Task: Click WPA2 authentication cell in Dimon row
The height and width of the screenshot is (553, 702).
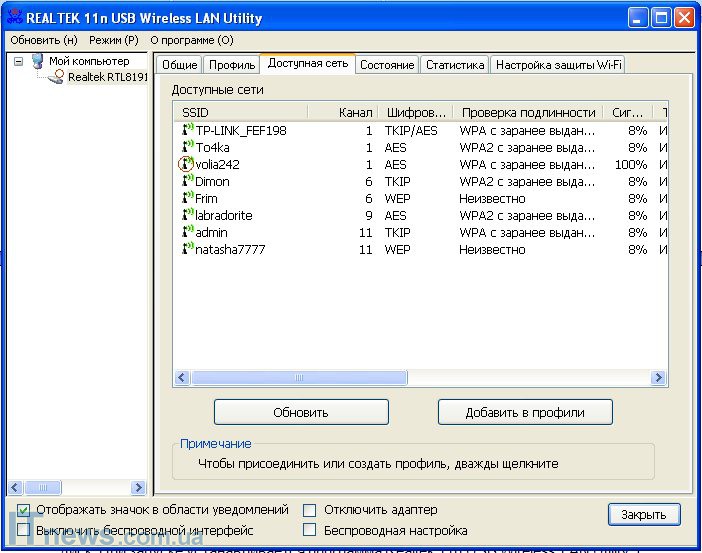Action: coord(527,181)
